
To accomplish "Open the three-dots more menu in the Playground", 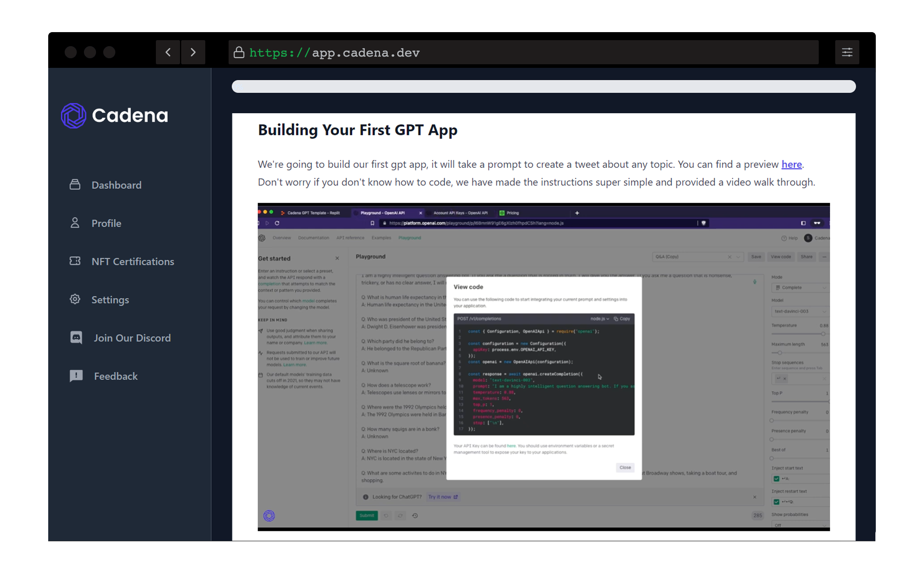I will (x=824, y=257).
